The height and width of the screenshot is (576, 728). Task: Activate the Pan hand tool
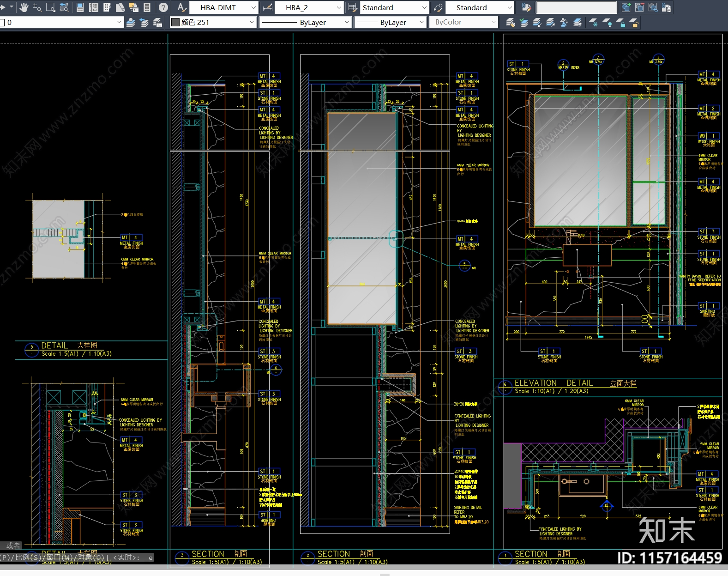click(x=24, y=7)
